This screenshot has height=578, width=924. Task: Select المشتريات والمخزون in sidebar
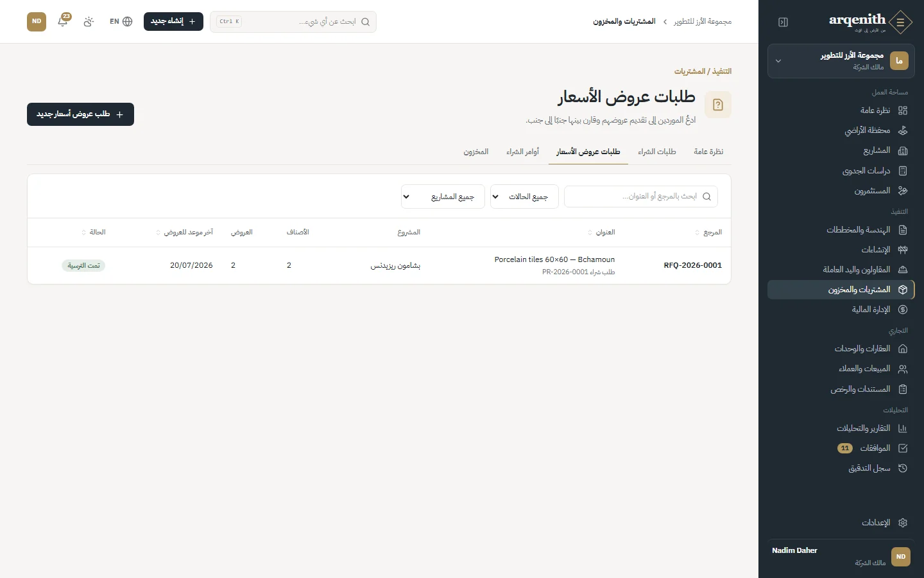(x=841, y=290)
